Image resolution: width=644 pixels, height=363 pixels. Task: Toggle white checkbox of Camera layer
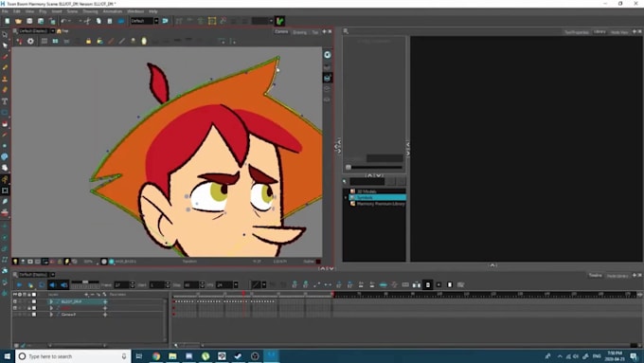click(34, 315)
